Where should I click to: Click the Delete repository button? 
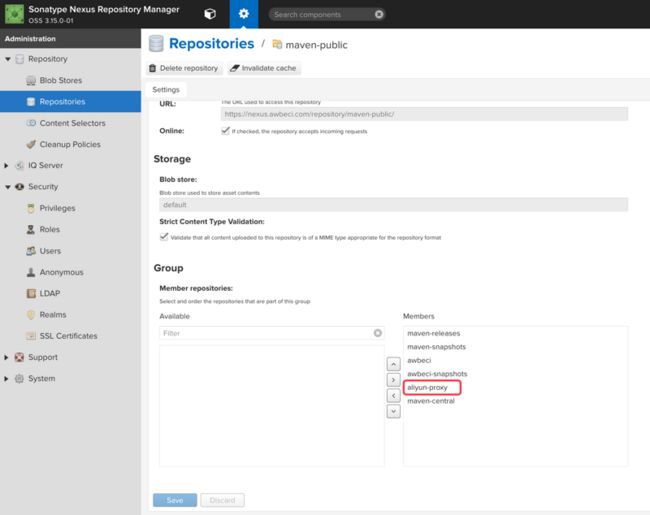point(184,68)
